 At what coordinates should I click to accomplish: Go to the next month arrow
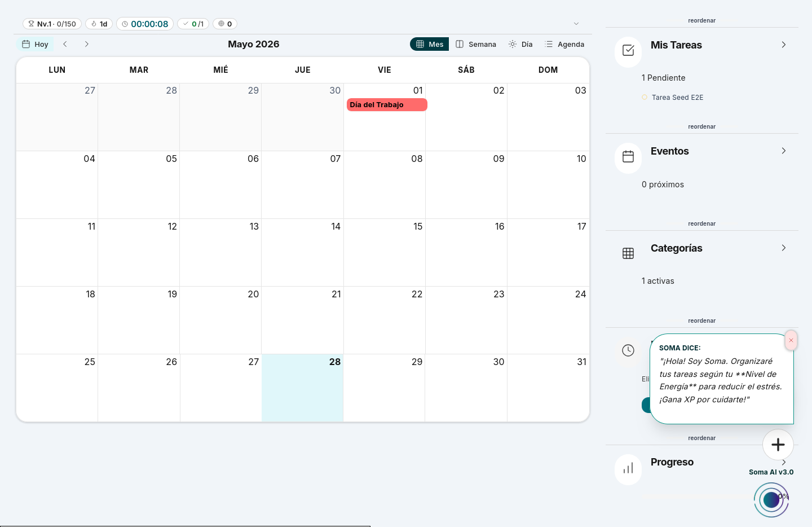tap(86, 44)
